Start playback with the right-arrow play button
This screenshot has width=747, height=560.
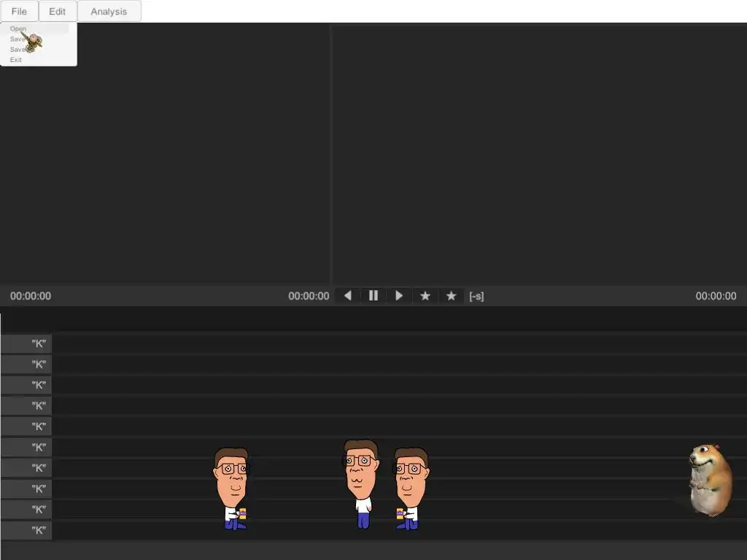click(399, 296)
